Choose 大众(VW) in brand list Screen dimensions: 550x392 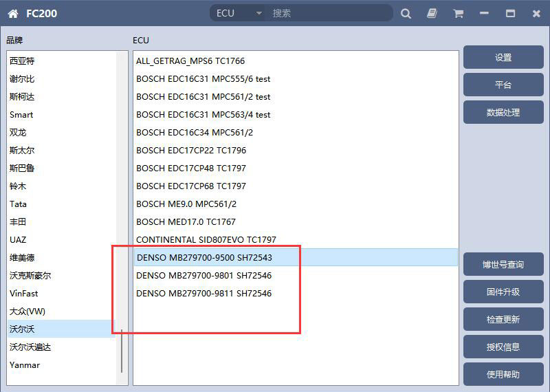(x=27, y=312)
